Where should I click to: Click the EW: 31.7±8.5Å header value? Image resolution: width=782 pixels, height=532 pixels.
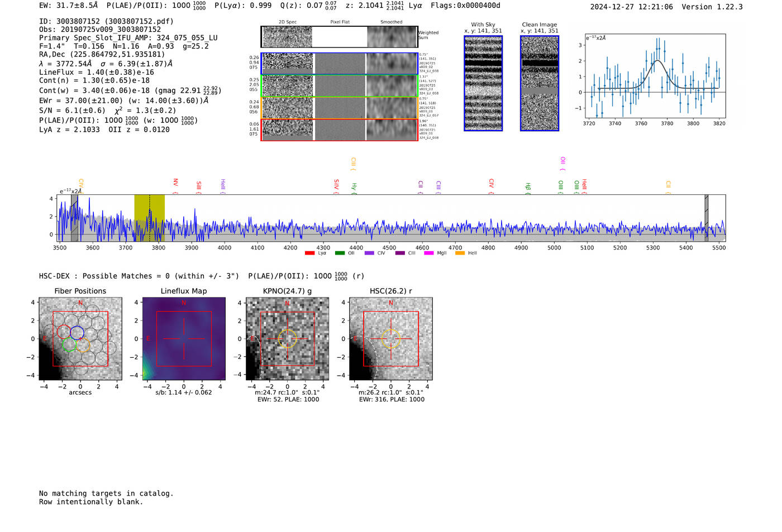click(69, 6)
